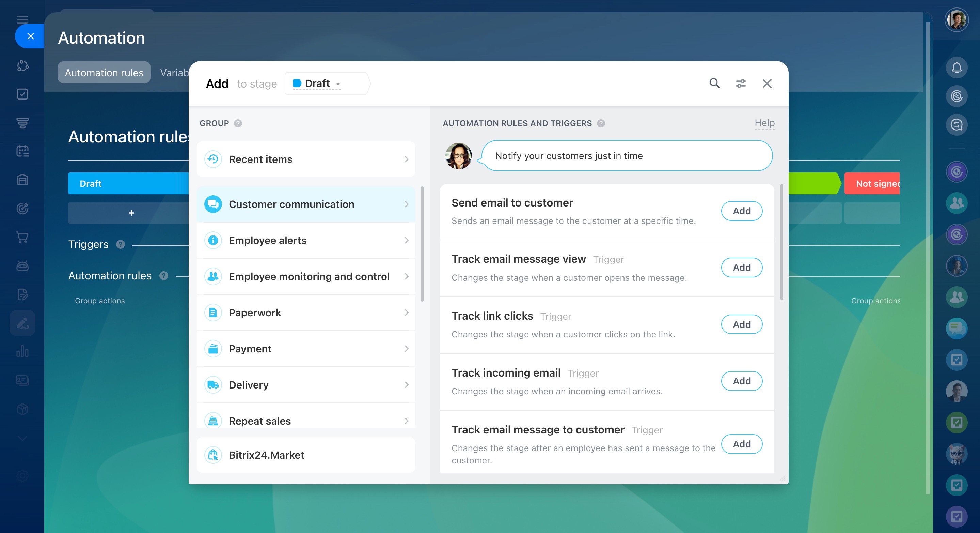
Task: Open the Help link
Action: coord(764,123)
